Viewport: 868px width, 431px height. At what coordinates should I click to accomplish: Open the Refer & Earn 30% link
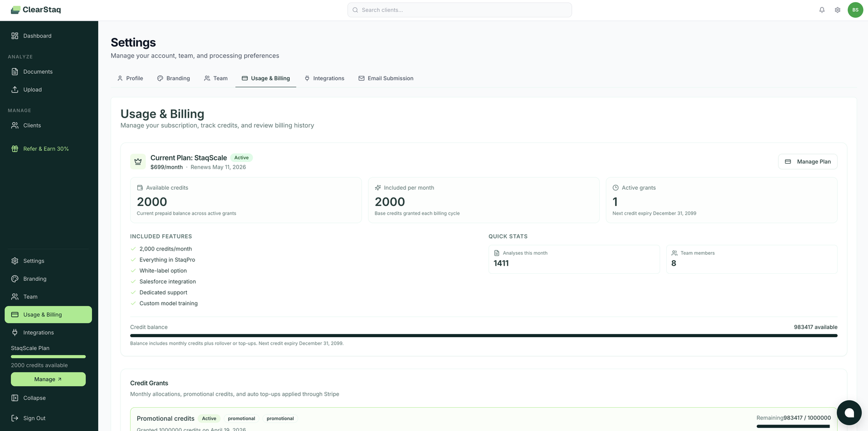click(x=48, y=149)
